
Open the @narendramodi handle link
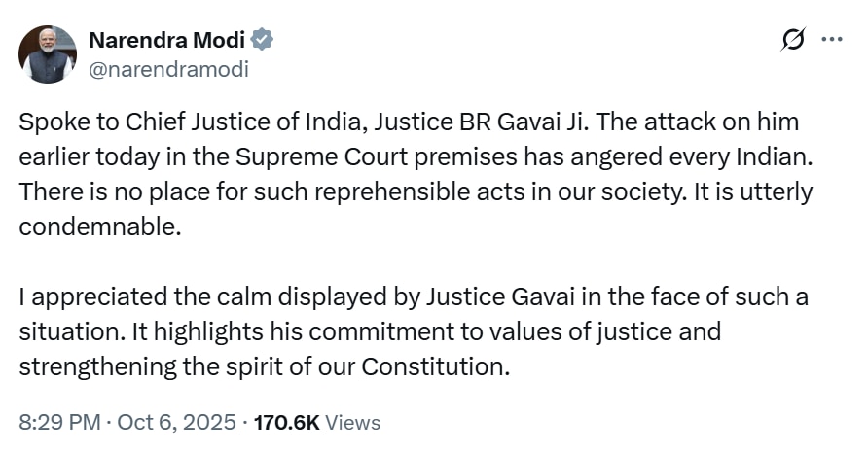coord(168,69)
